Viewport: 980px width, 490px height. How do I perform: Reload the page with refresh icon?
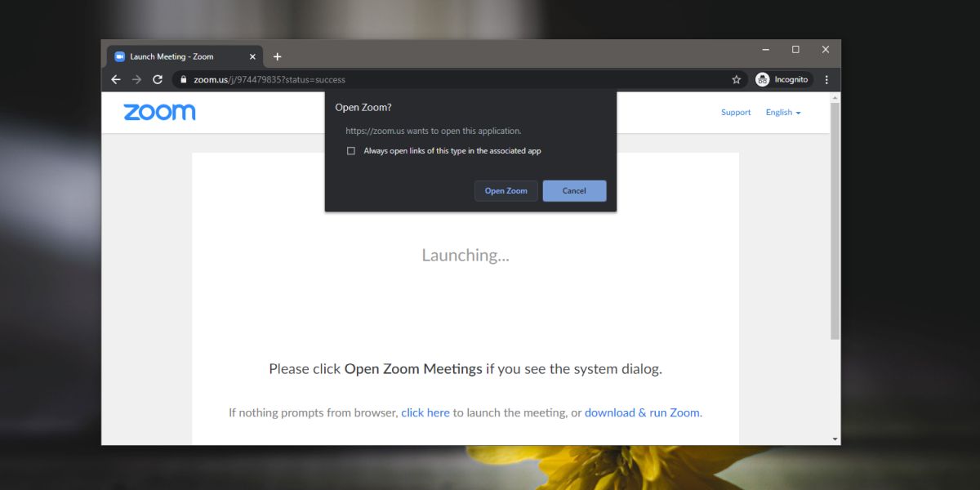tap(158, 79)
